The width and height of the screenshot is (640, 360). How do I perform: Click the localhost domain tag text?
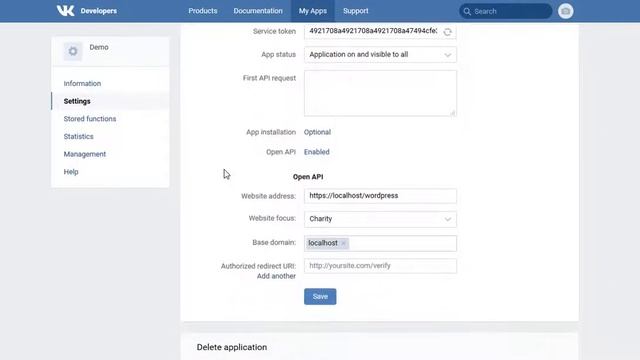pyautogui.click(x=323, y=243)
